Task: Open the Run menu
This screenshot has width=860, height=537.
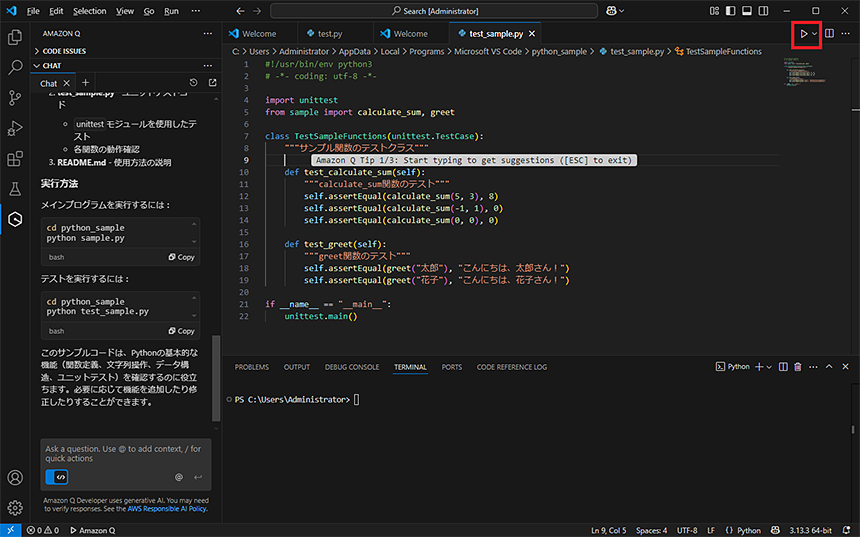Action: click(171, 11)
